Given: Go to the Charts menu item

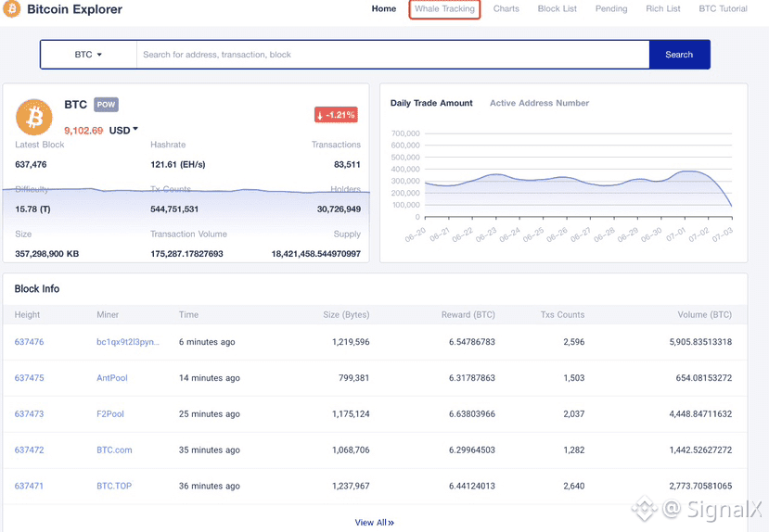Looking at the screenshot, I should coord(506,9).
